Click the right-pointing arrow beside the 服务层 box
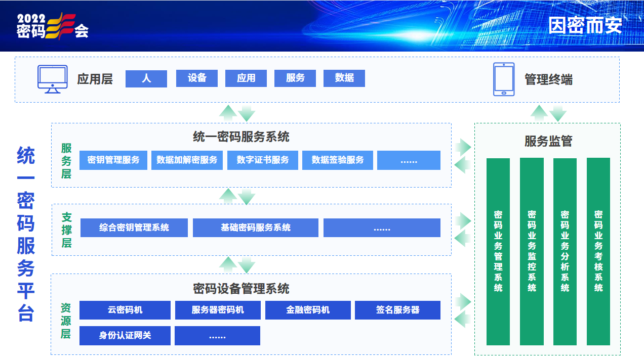Viewport: 644px width, 361px height. click(463, 147)
